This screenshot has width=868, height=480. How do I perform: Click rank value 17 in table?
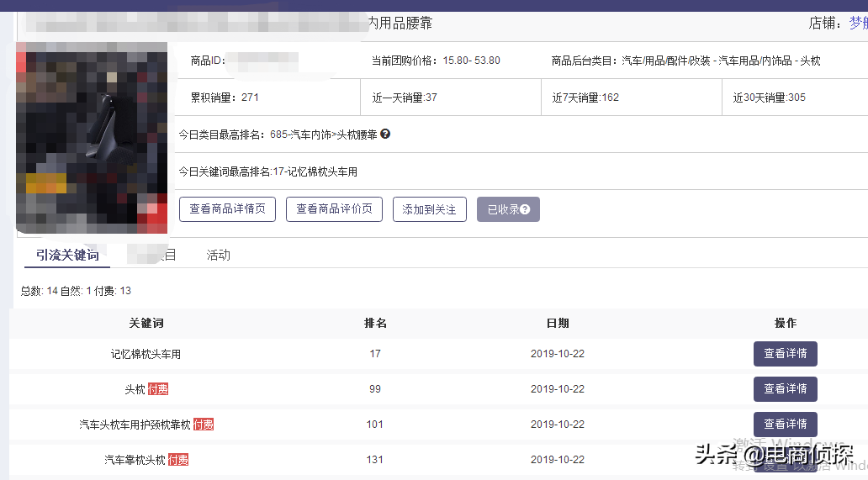(375, 354)
